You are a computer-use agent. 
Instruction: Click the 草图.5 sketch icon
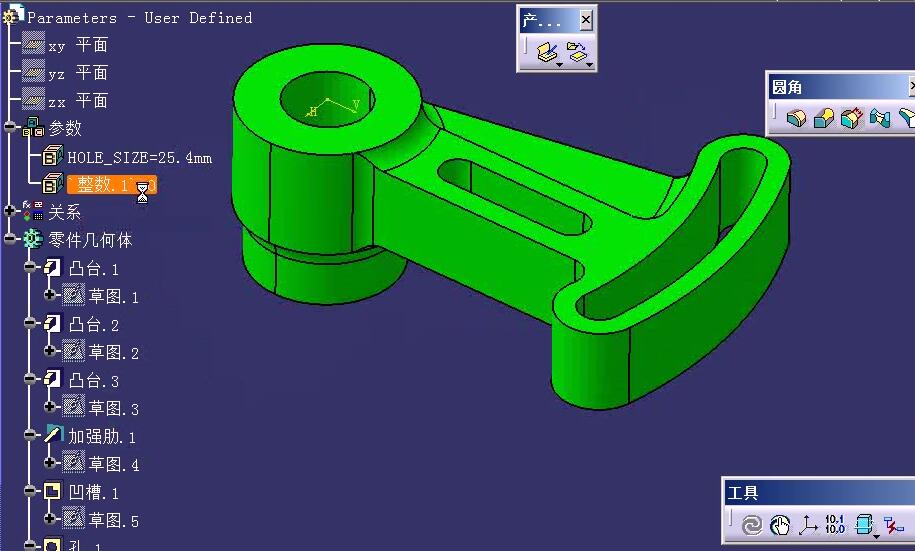[74, 518]
